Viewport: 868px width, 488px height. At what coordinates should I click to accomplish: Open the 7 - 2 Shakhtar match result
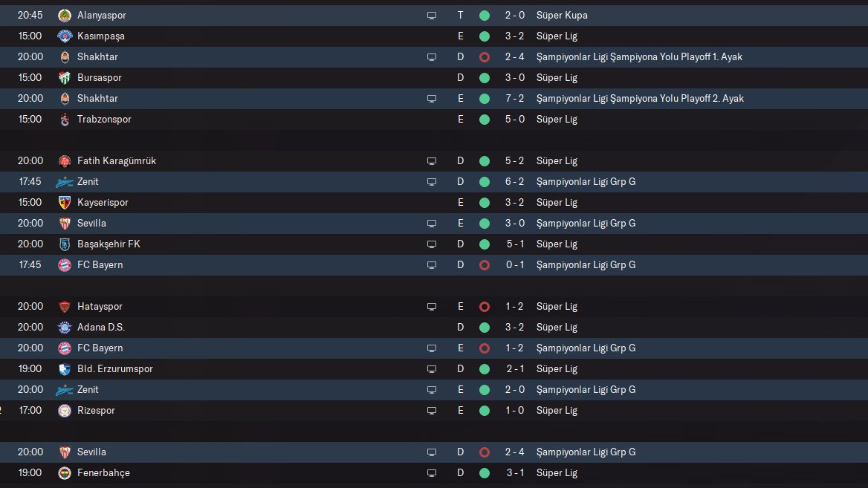pyautogui.click(x=515, y=99)
